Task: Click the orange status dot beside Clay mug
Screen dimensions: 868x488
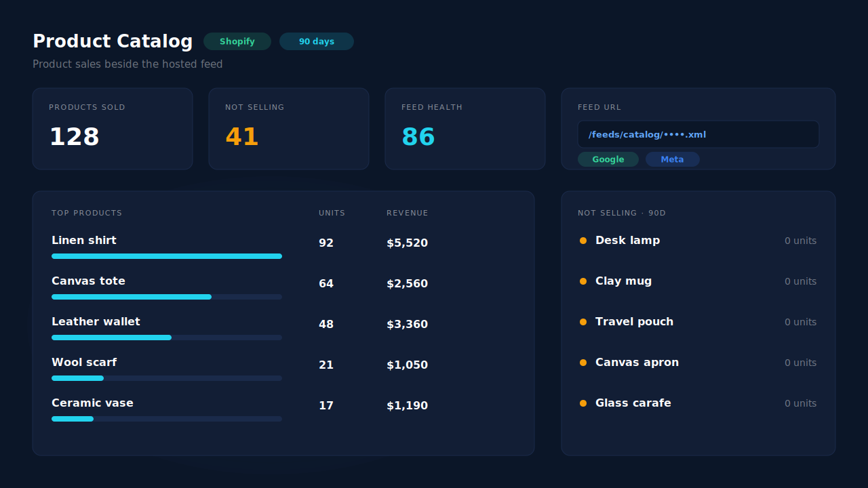Action: click(583, 281)
